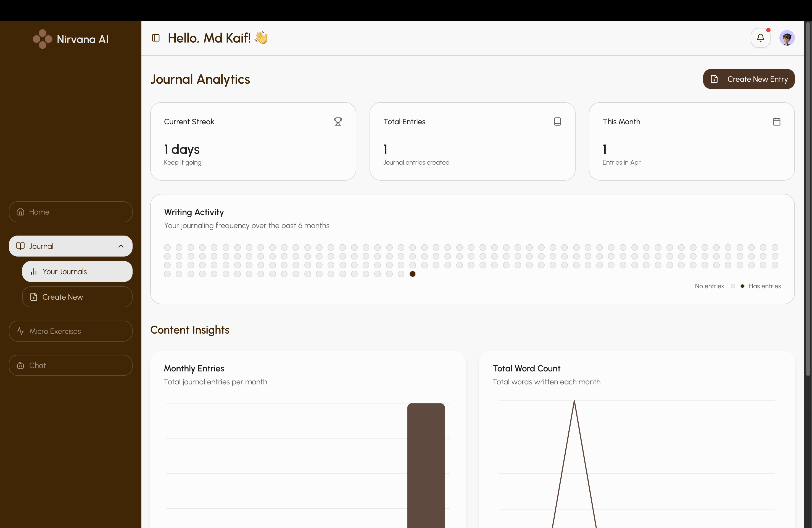Click the dark dot with entries
This screenshot has height=528, width=812.
click(412, 274)
